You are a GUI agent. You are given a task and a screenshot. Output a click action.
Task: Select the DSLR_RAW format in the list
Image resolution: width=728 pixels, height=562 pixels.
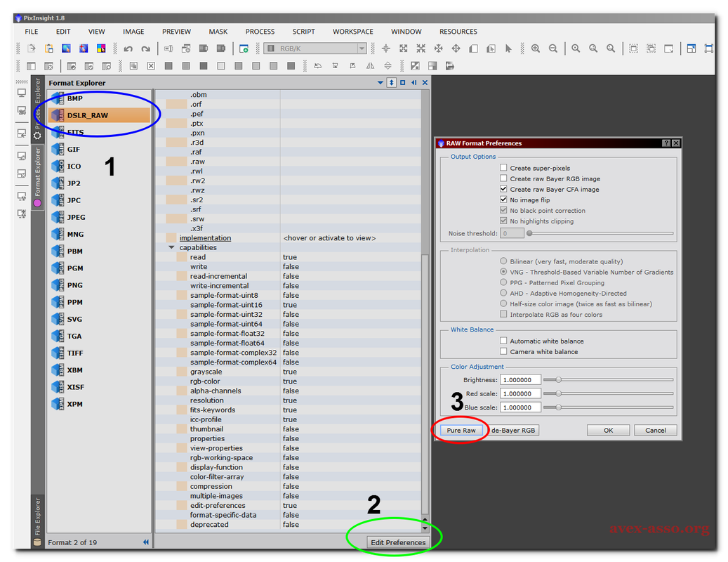[x=99, y=115]
